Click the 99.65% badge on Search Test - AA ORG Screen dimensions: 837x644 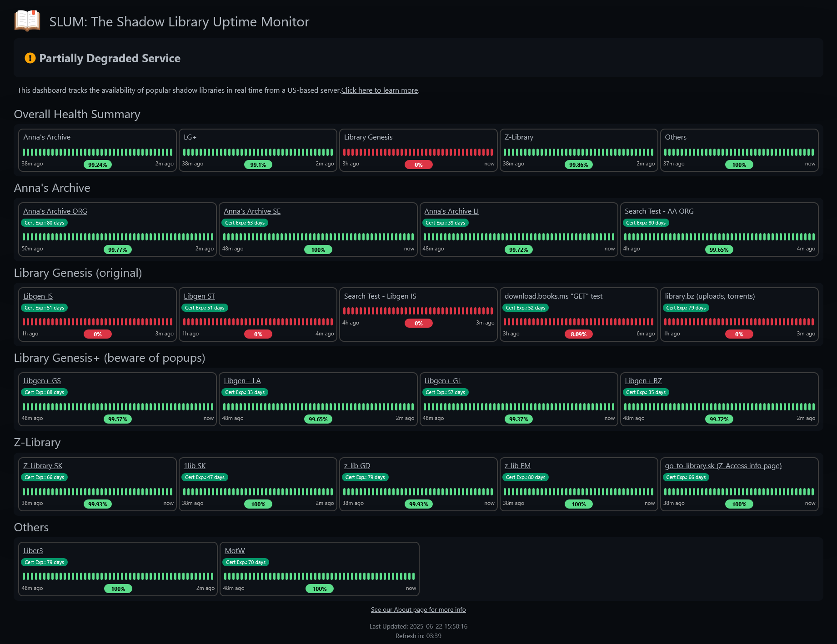pyautogui.click(x=719, y=250)
